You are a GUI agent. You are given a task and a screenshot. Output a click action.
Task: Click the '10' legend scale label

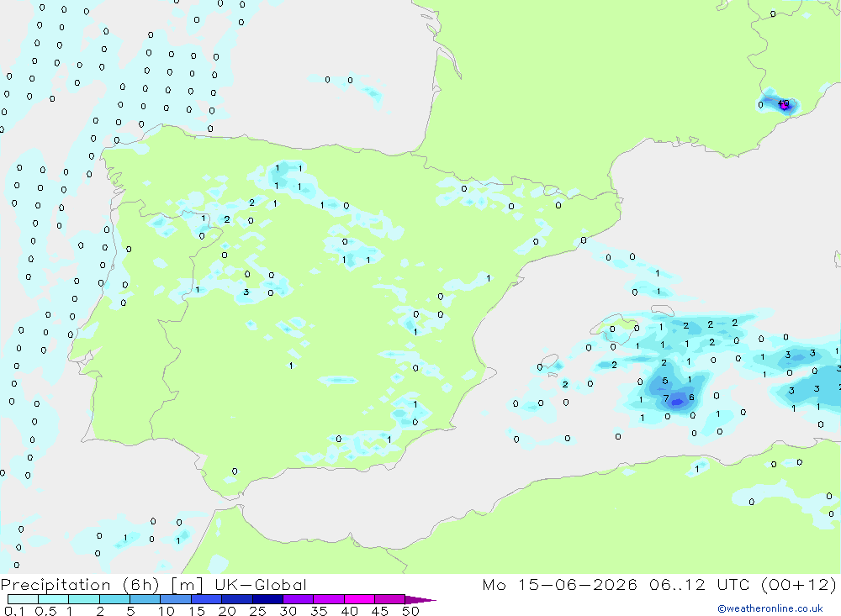click(167, 611)
